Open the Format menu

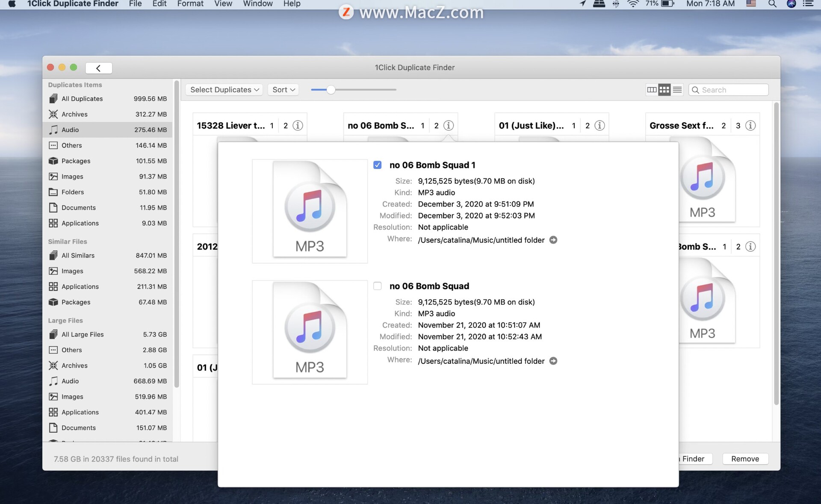point(190,4)
